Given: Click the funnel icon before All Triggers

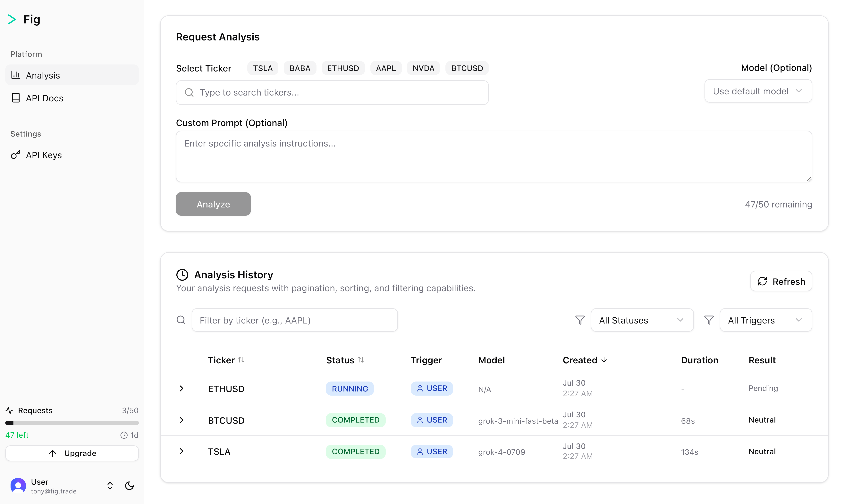Looking at the screenshot, I should 709,320.
